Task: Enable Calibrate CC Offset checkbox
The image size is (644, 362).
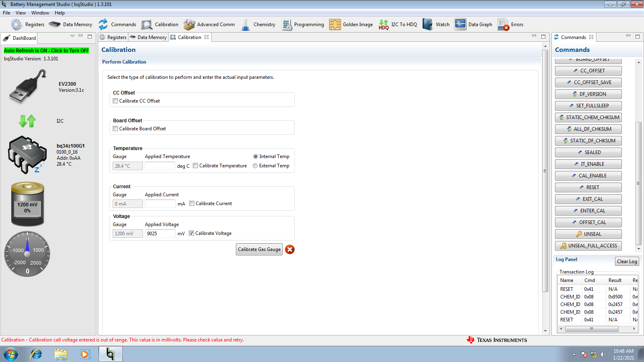Action: pyautogui.click(x=116, y=101)
